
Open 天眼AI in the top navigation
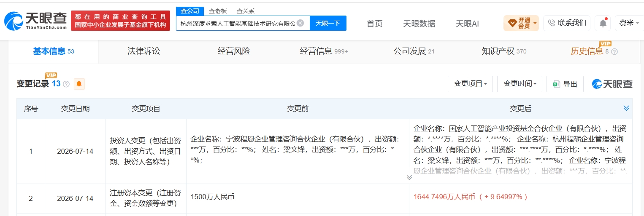click(467, 24)
